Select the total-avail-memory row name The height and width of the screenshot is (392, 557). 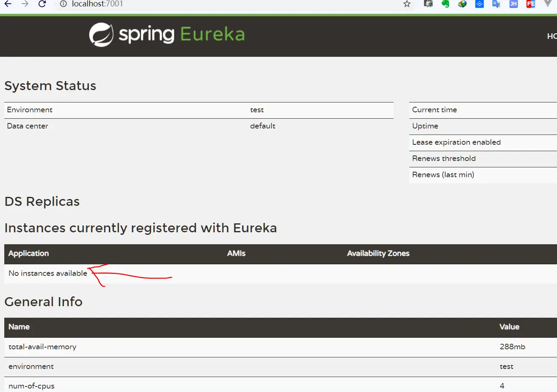coord(42,347)
